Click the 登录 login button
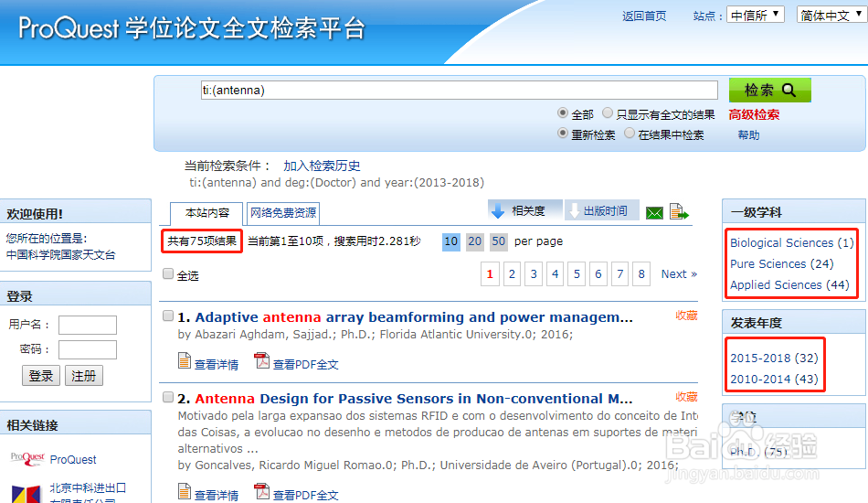This screenshot has height=503, width=868. (41, 376)
